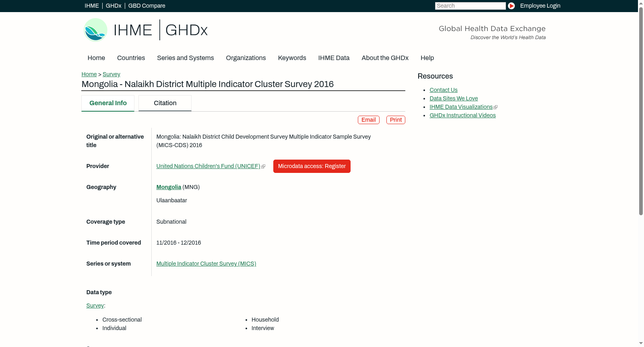
Task: Click the Ulaanbaatar geography text
Action: tap(171, 200)
